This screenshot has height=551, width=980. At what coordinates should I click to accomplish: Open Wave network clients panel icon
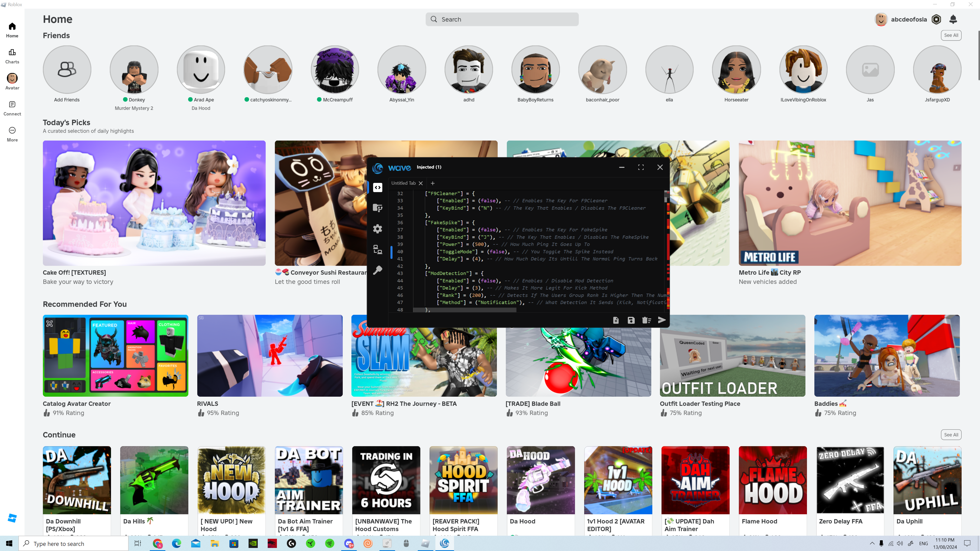[377, 249]
